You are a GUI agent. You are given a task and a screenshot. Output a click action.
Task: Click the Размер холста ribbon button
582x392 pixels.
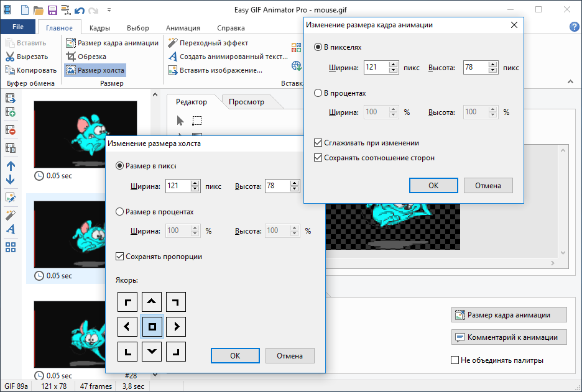(95, 70)
